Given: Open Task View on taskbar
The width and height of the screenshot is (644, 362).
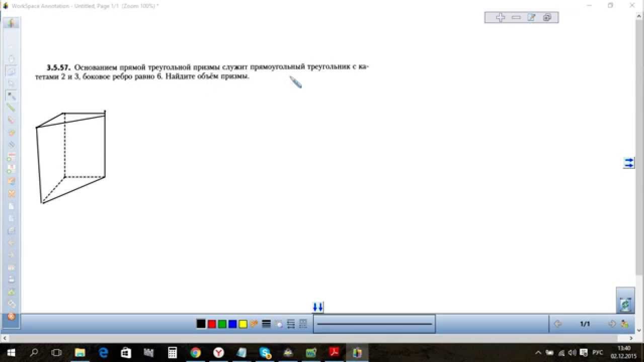Looking at the screenshot, I should [57, 352].
